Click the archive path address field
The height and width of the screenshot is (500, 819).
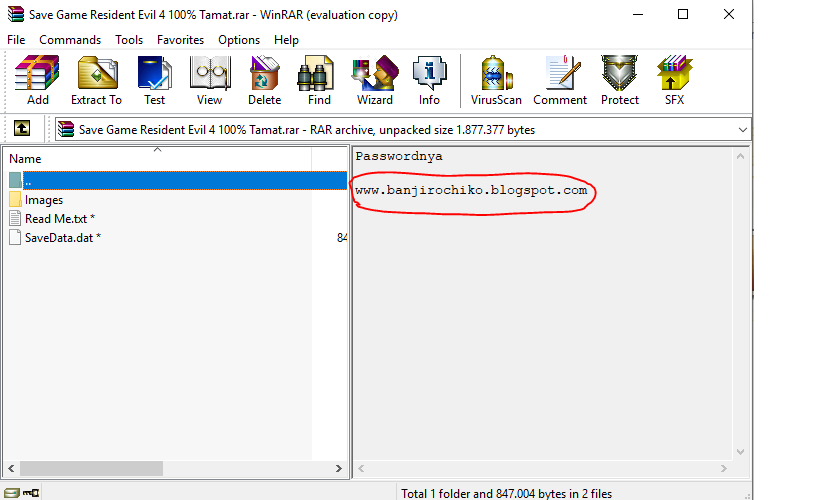[x=403, y=130]
